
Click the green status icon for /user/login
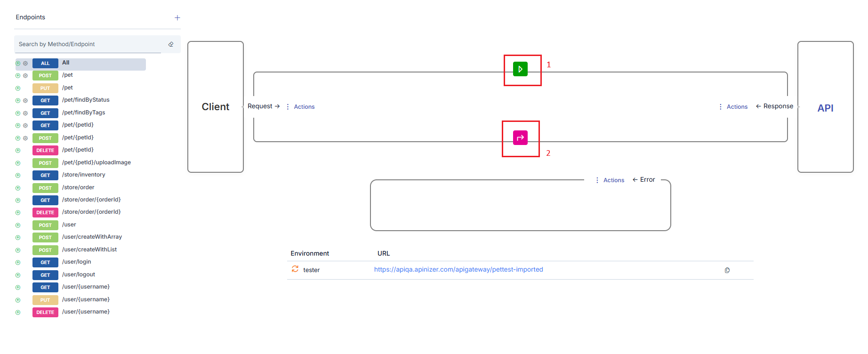click(x=18, y=263)
